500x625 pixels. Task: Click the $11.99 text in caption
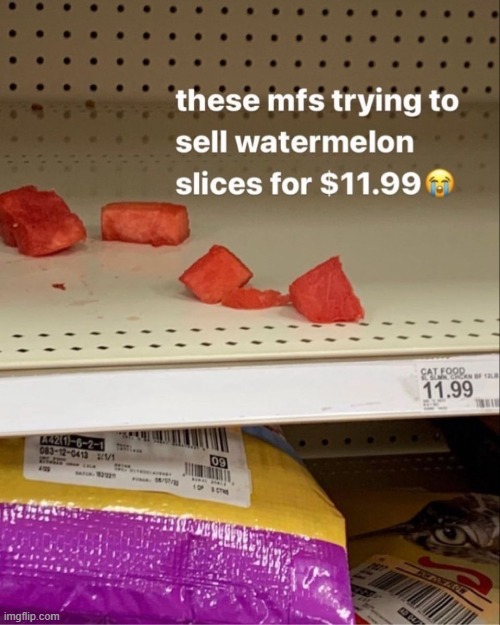click(x=370, y=184)
